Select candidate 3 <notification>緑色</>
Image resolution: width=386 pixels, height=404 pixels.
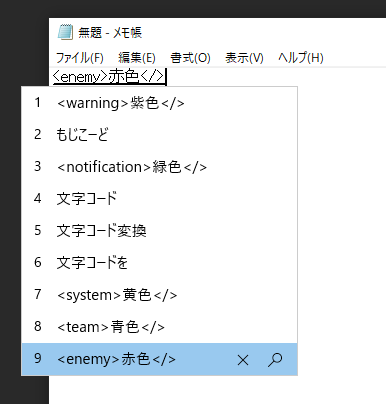(x=159, y=167)
